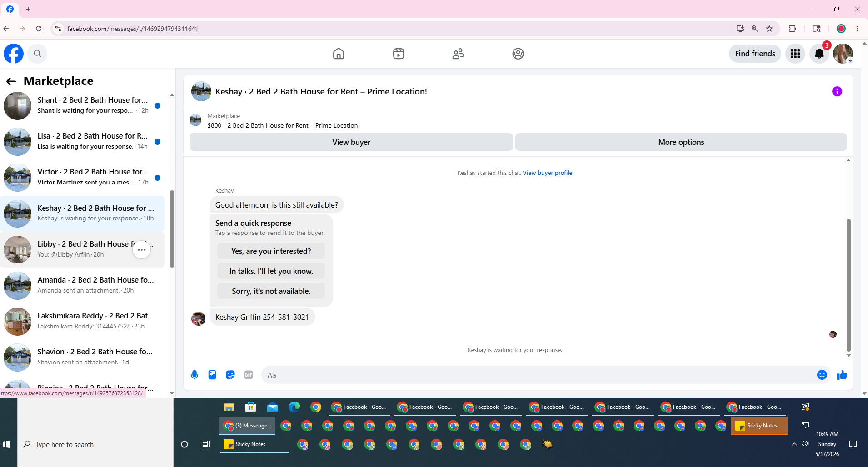Click the View buyer button
Image resolution: width=868 pixels, height=467 pixels.
(351, 142)
